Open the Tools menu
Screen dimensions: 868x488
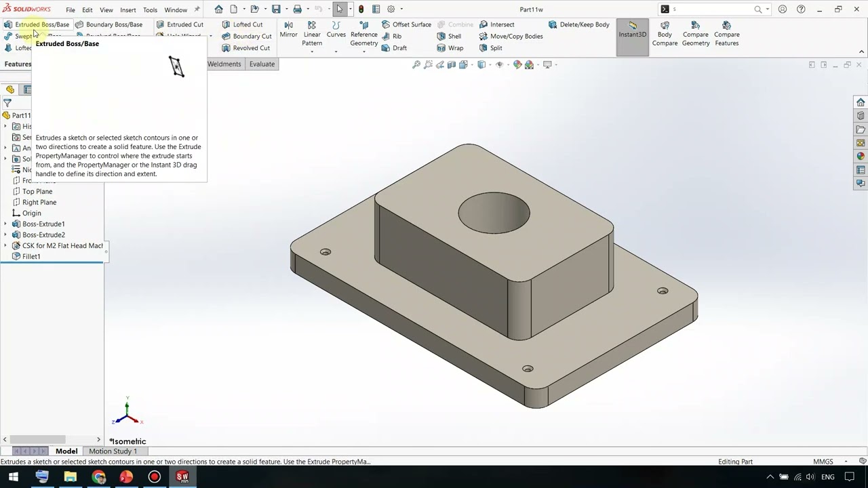[x=150, y=10]
